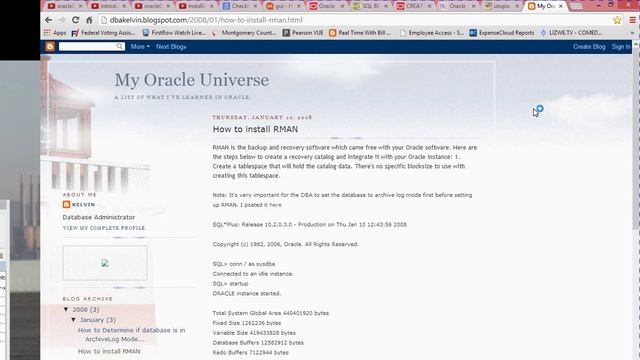Switch to the YouTube 'install' tab
The image size is (640, 360).
tap(196, 6)
